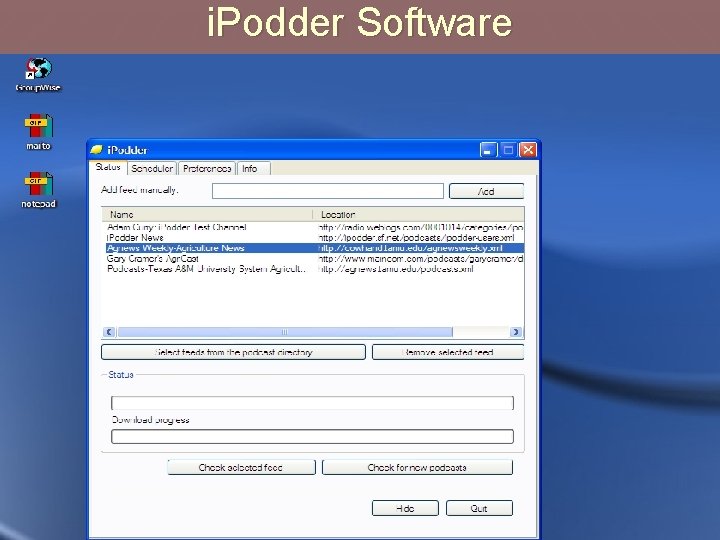Open the Info tab
Viewport: 720px width, 540px height.
pyautogui.click(x=253, y=169)
